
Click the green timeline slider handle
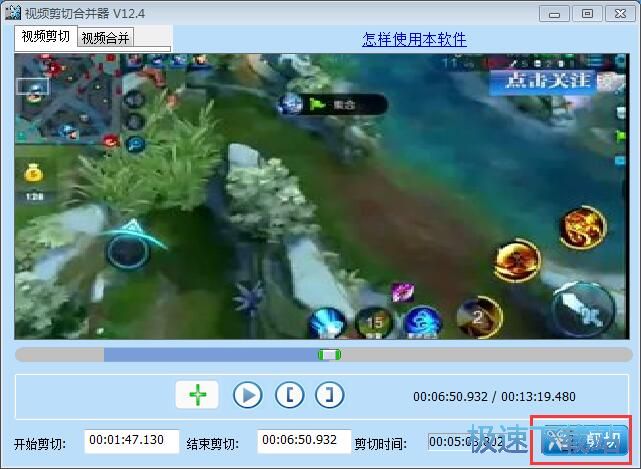coord(329,355)
